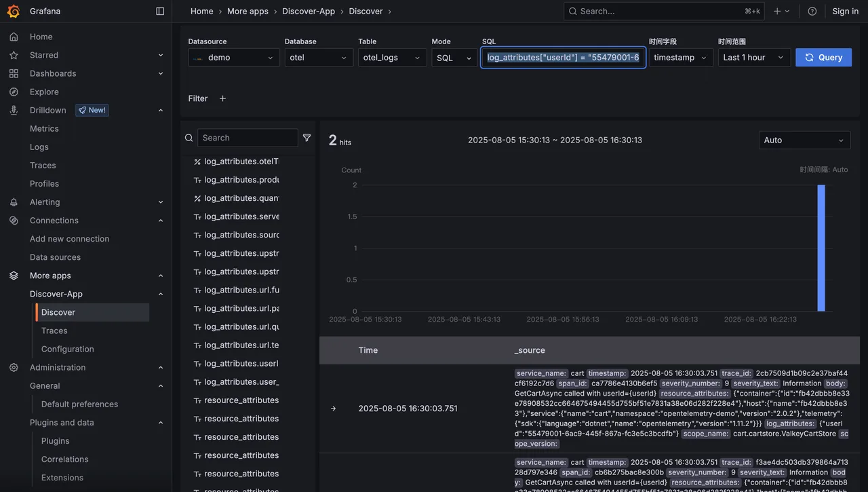Image resolution: width=868 pixels, height=492 pixels.
Task: Open Administration via the gear icon
Action: tap(14, 367)
